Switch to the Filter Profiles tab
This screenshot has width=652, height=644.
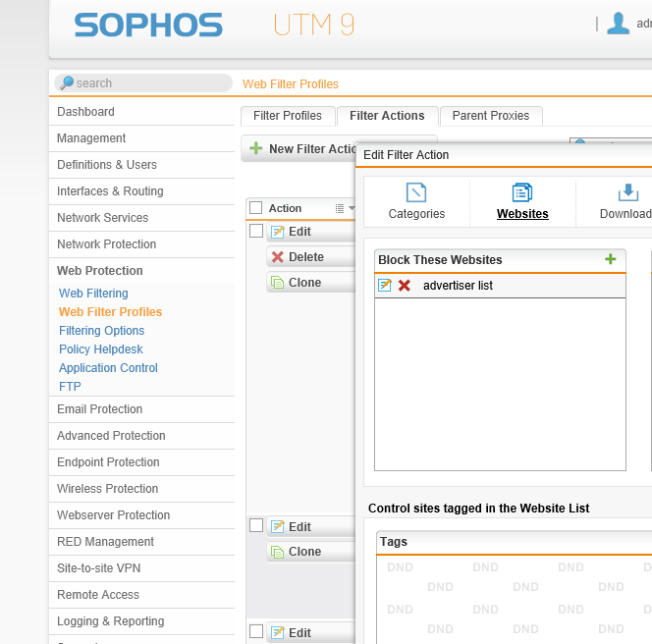pyautogui.click(x=288, y=116)
